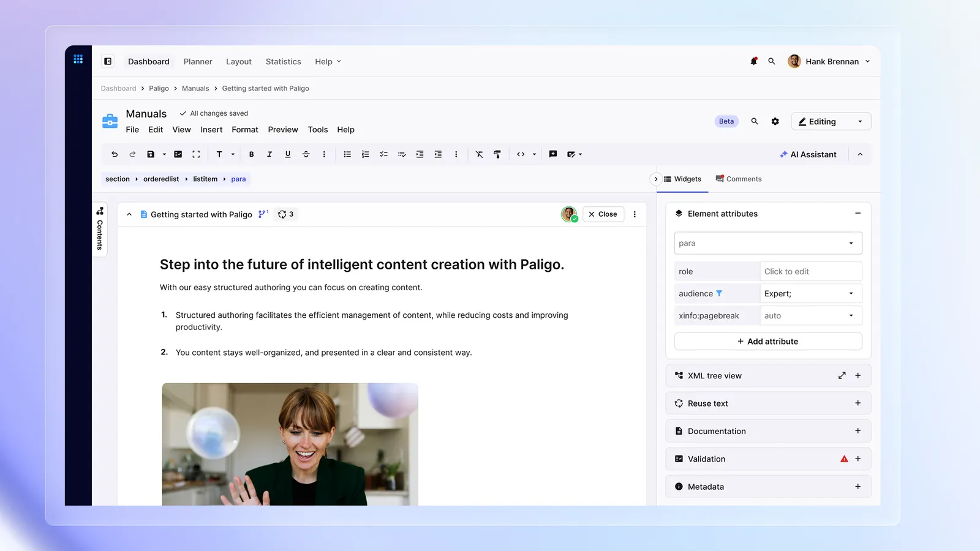Click Add attribute button
The width and height of the screenshot is (980, 551).
coord(768,341)
